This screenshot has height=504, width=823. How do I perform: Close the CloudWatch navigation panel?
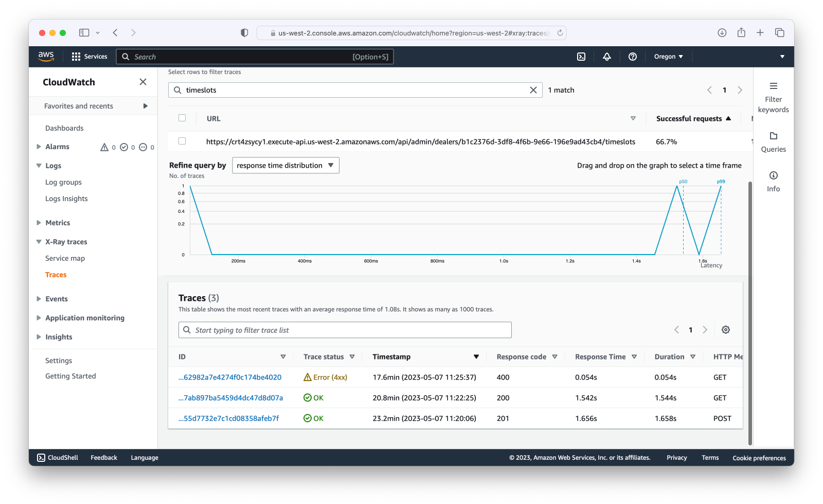tap(143, 82)
